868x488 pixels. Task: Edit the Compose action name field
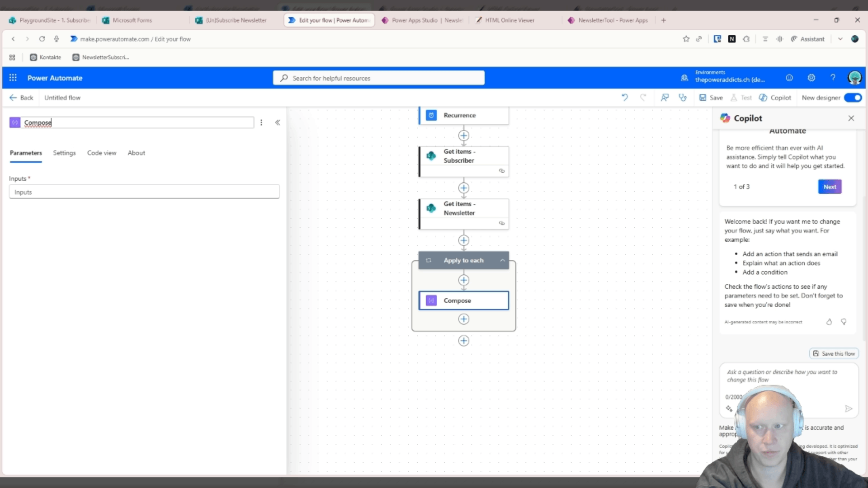point(138,122)
